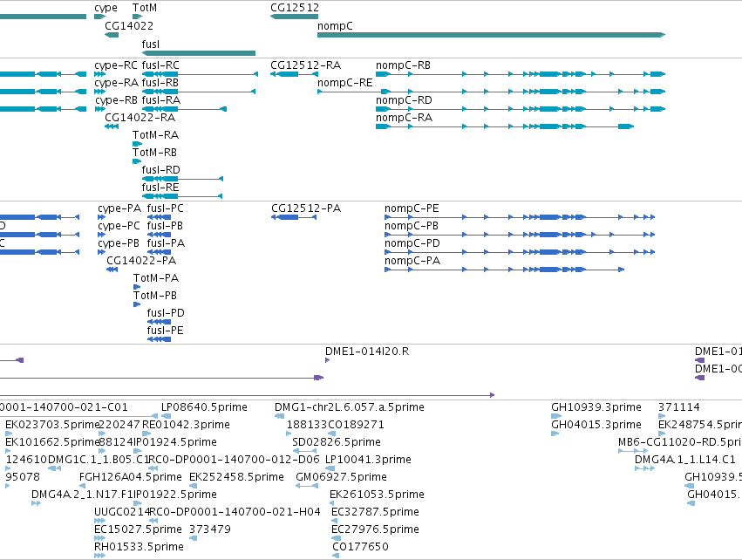Viewport: 742px width, 560px height.
Task: Select transcript TotM-RA
Action: (x=137, y=144)
